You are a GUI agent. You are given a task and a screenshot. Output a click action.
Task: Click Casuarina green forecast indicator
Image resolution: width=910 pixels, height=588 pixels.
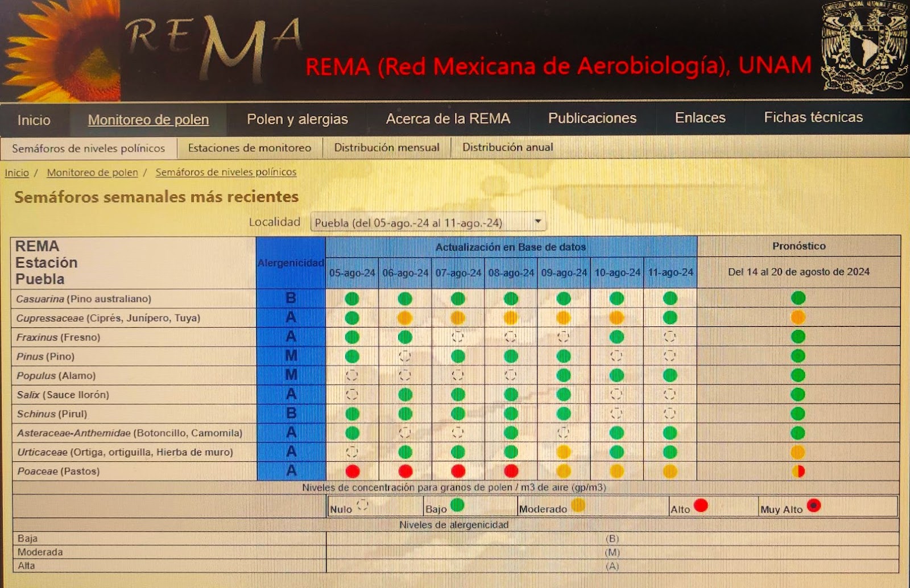[x=798, y=297]
